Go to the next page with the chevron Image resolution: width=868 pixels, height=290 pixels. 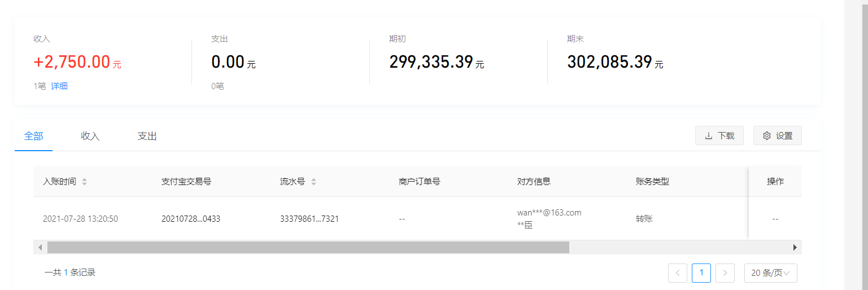click(x=725, y=273)
